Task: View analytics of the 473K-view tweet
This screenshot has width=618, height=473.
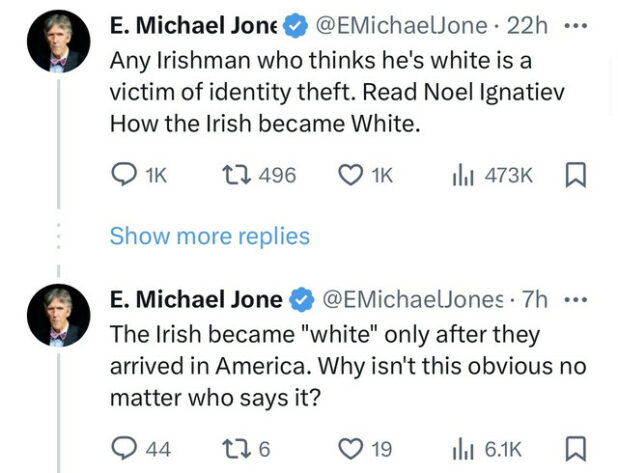Action: pyautogui.click(x=462, y=175)
